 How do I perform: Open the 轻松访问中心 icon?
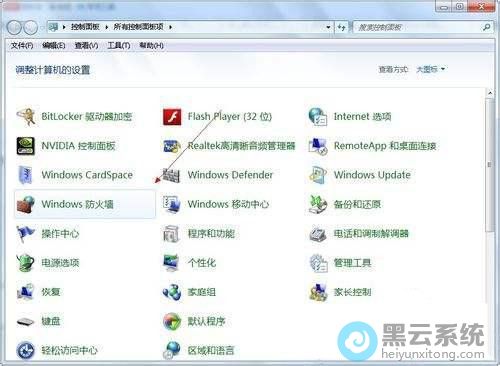pyautogui.click(x=26, y=351)
